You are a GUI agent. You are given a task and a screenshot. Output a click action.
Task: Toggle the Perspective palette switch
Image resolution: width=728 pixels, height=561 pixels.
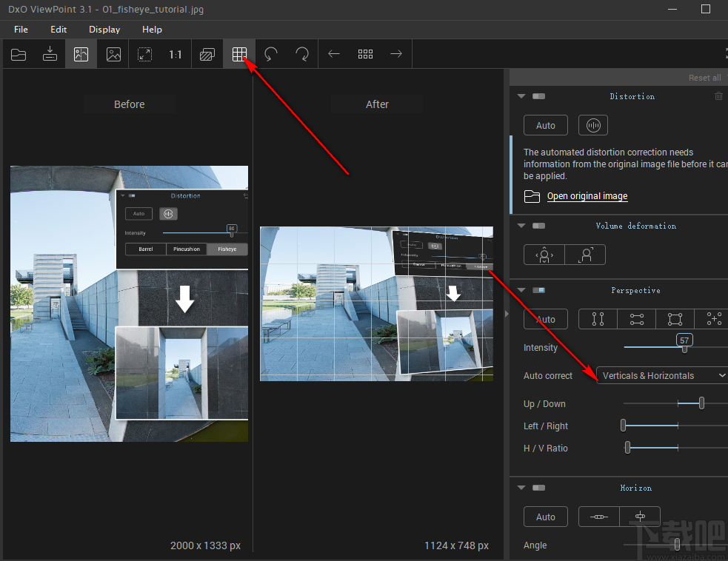tap(539, 290)
